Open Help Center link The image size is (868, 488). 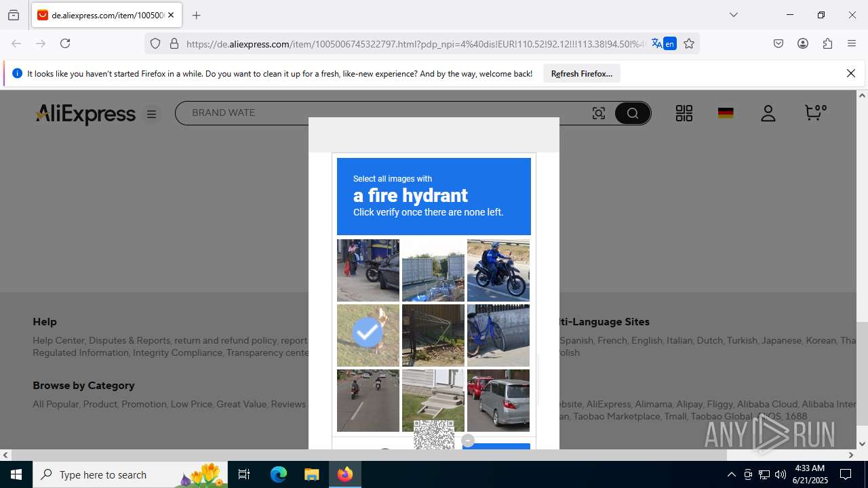pos(58,340)
